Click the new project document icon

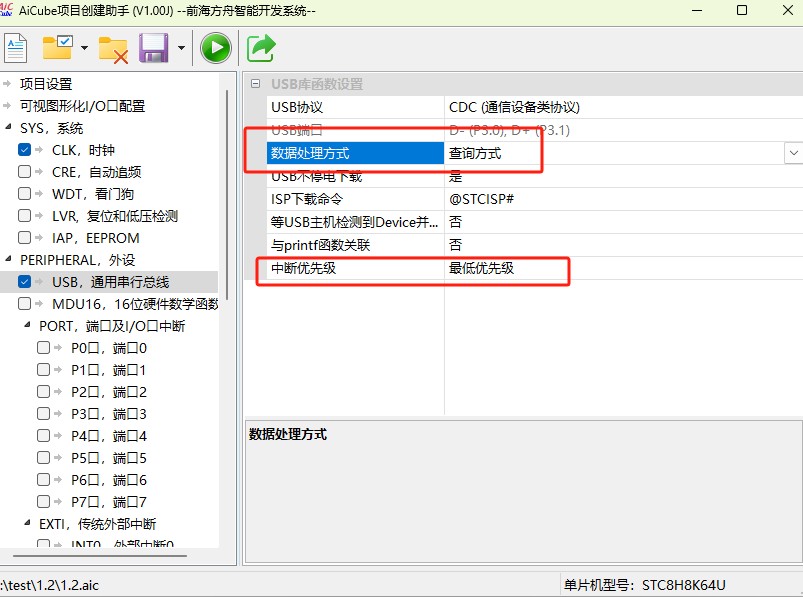(x=15, y=48)
